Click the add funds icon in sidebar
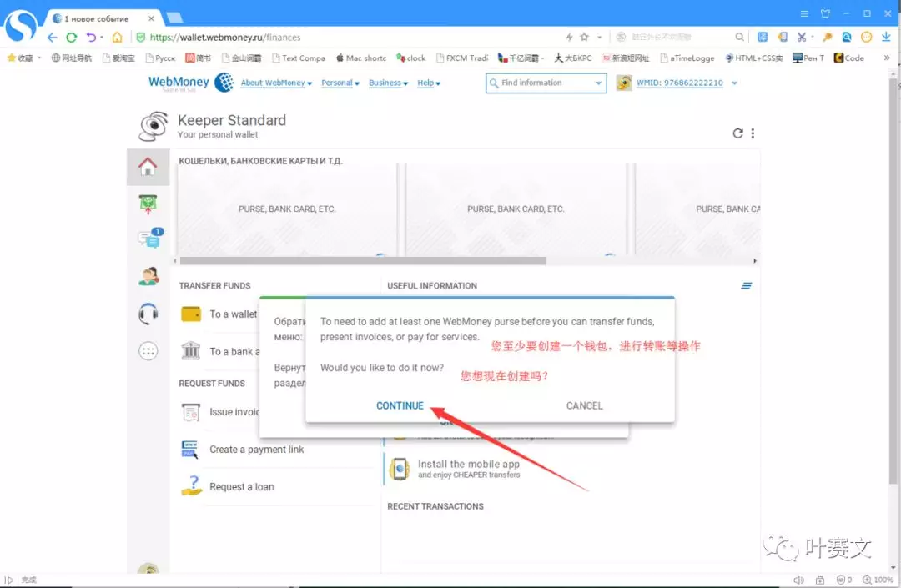The height and width of the screenshot is (588, 901). [148, 204]
